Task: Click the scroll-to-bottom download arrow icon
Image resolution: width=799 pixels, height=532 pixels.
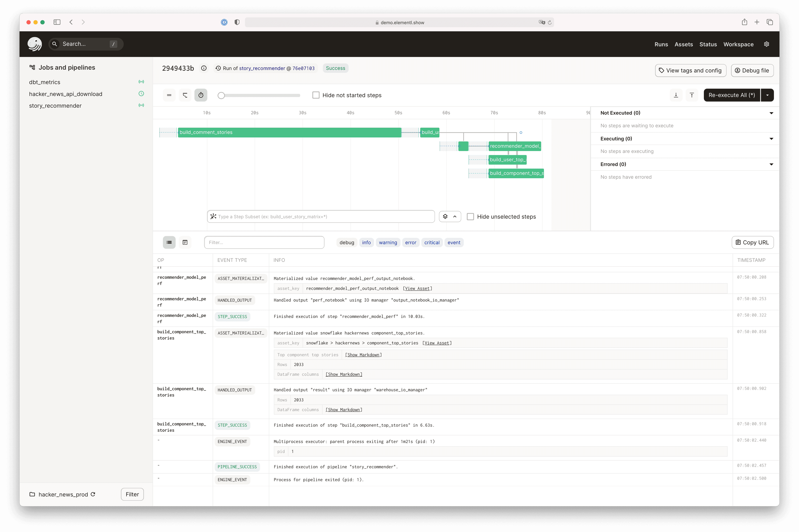Action: (675, 95)
